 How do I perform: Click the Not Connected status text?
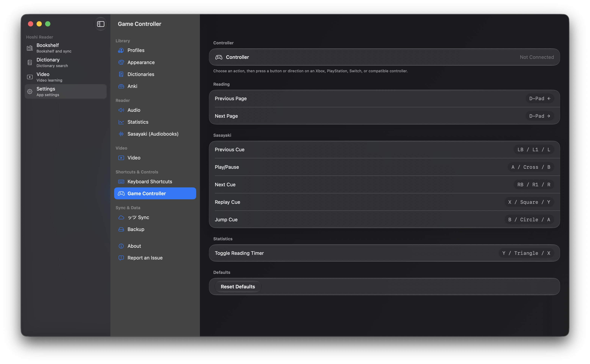537,57
